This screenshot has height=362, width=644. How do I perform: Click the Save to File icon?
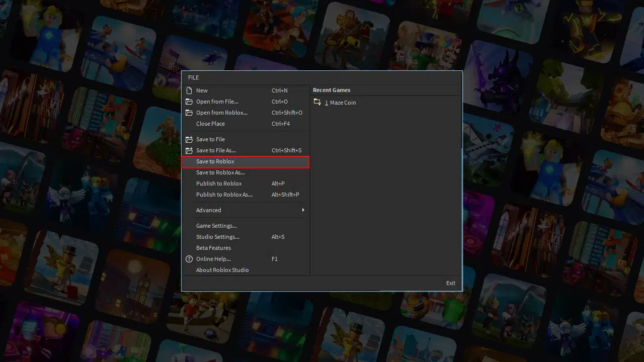point(189,139)
